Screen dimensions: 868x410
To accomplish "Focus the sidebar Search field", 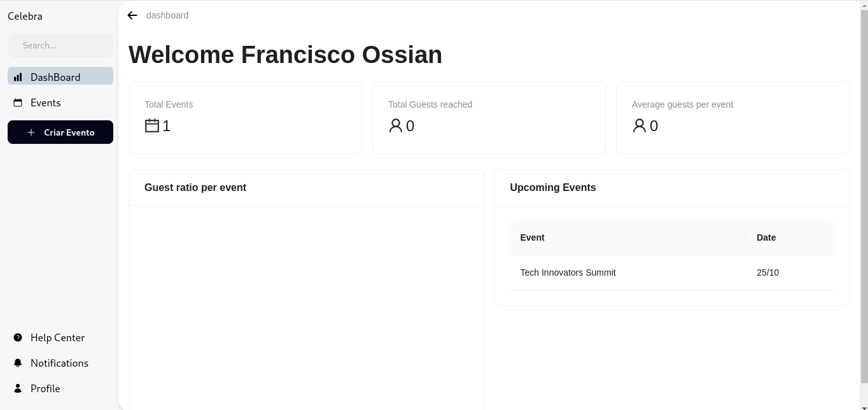I will [x=60, y=45].
